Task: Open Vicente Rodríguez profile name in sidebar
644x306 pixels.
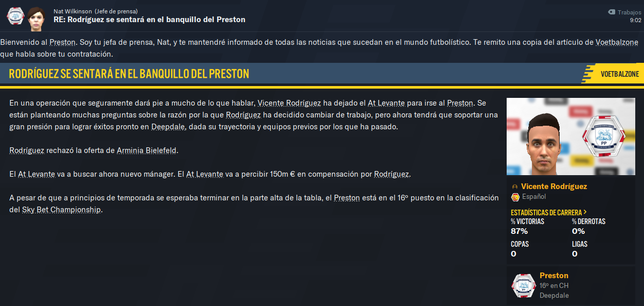Action: click(x=554, y=186)
